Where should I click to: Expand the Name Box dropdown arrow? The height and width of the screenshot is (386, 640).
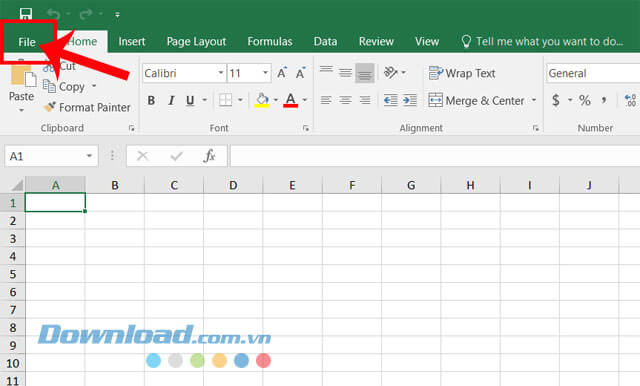point(89,156)
